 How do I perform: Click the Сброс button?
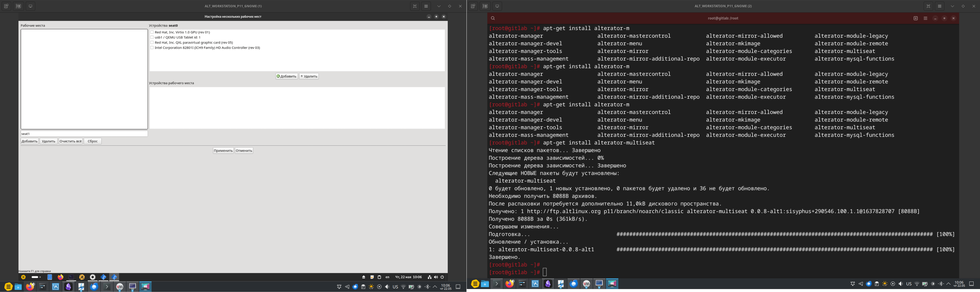click(92, 141)
